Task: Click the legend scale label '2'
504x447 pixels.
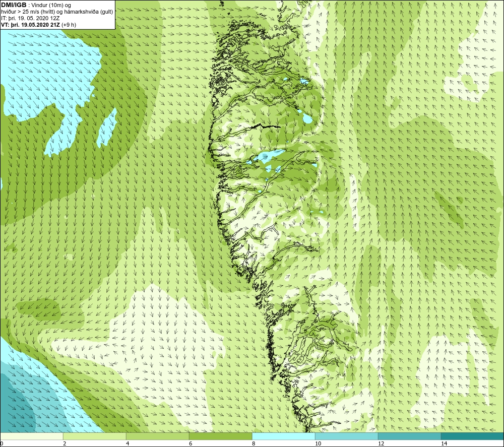Action: [65, 443]
